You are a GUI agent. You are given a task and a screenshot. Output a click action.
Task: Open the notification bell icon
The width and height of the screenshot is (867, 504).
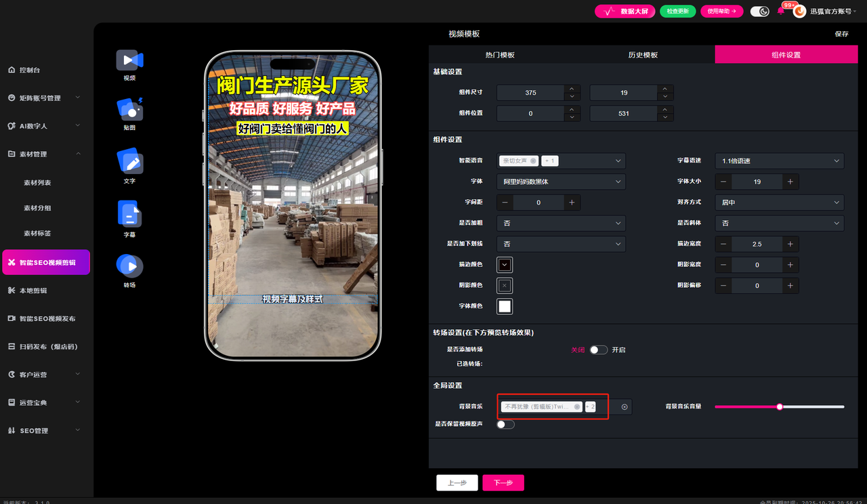pyautogui.click(x=780, y=11)
